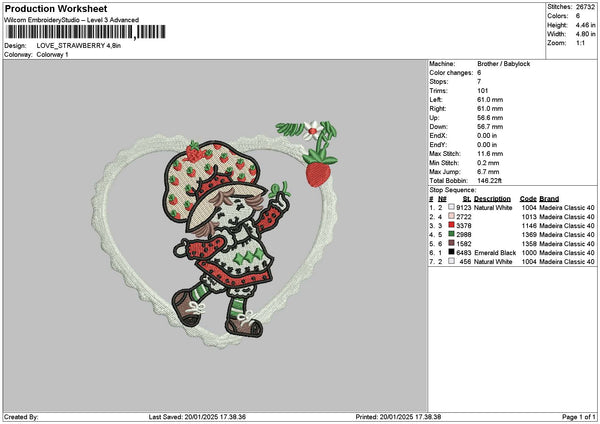Select the green swatch beside 2988
Viewport: 600px width, 424px height.
point(452,234)
